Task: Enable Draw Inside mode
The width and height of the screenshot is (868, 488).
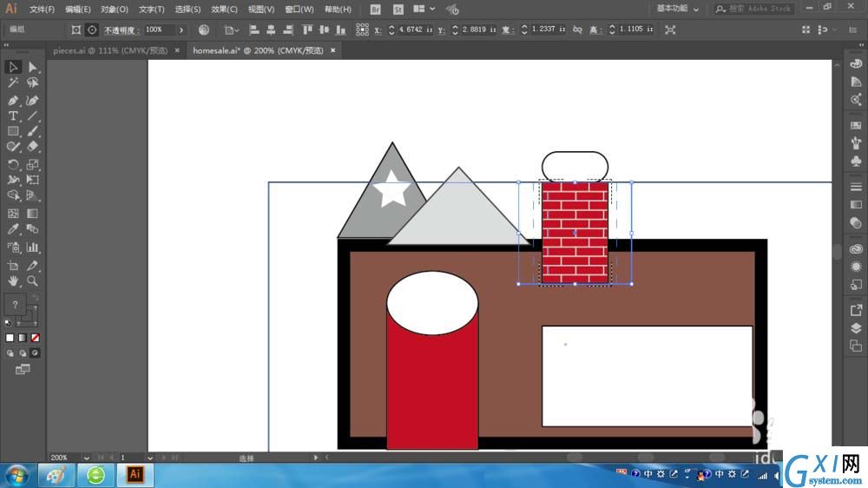Action: click(x=36, y=353)
